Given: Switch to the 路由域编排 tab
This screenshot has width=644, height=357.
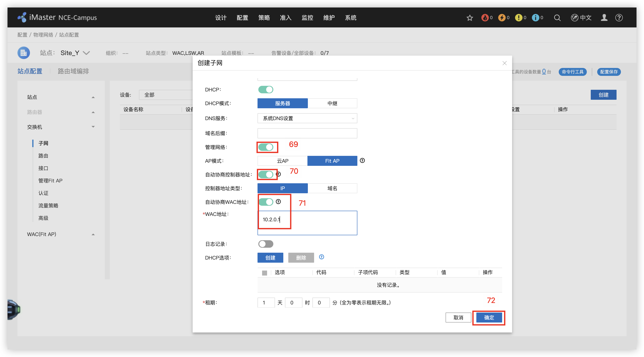Looking at the screenshot, I should click(73, 71).
